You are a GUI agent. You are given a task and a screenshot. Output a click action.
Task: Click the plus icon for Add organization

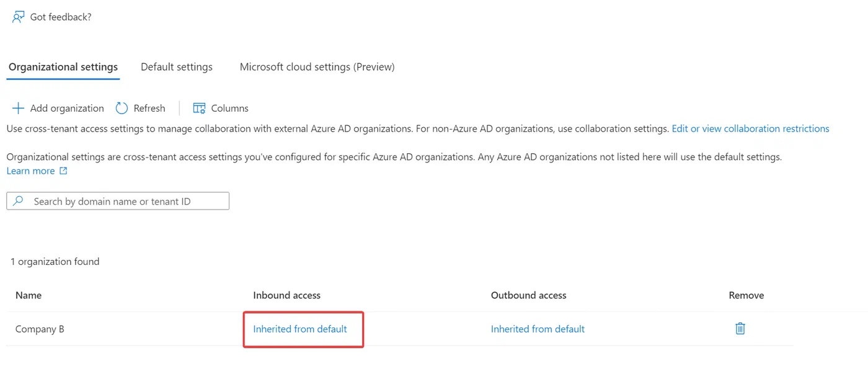[18, 108]
